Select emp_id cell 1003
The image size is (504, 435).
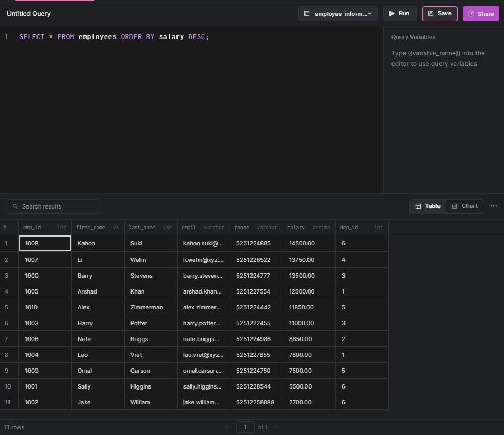(45, 323)
